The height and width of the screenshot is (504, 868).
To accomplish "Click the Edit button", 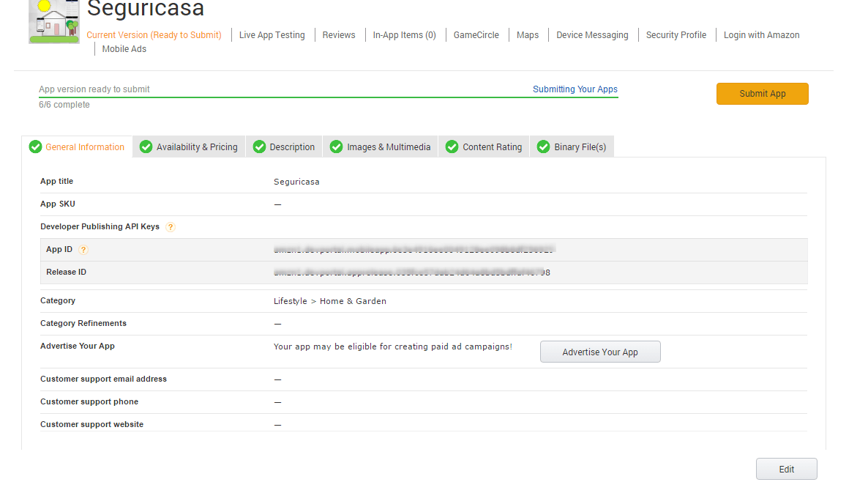I will pos(786,470).
